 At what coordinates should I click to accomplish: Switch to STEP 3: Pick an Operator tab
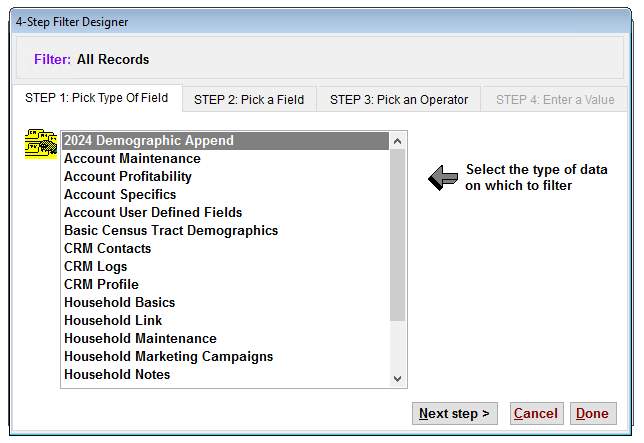tap(399, 100)
